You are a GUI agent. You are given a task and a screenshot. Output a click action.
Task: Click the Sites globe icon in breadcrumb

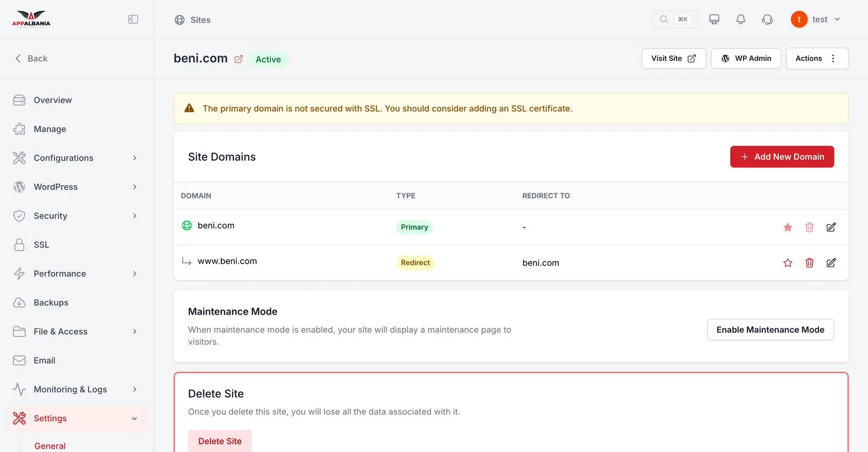tap(180, 20)
